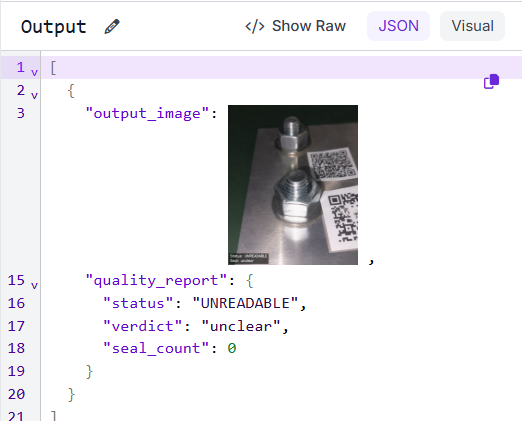Select the "status" key text
This screenshot has height=421, width=522.
[x=138, y=303]
